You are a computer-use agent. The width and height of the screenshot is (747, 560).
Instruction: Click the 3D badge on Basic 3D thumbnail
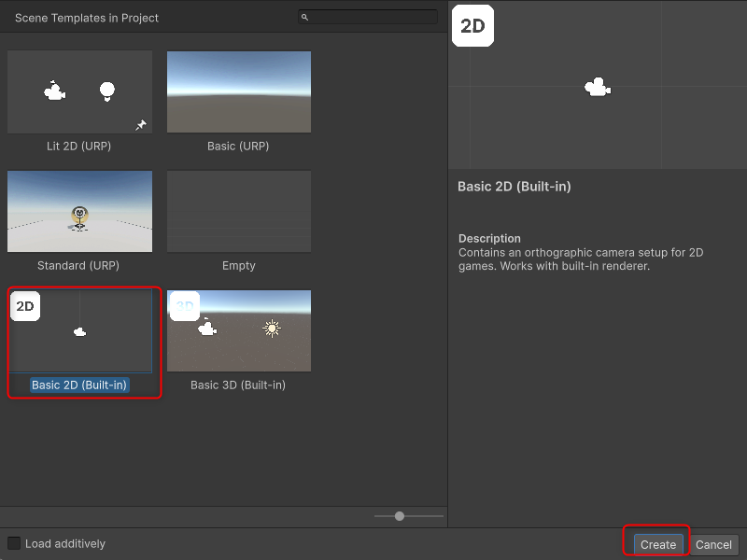coord(185,306)
